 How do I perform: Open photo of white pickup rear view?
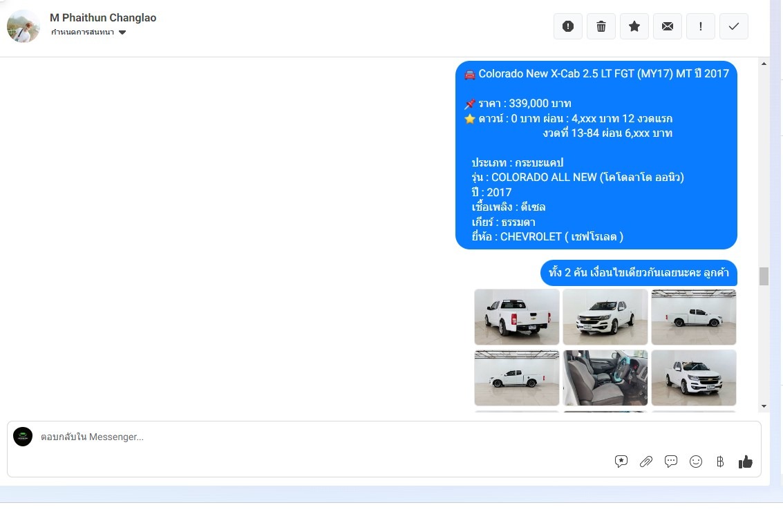point(517,317)
